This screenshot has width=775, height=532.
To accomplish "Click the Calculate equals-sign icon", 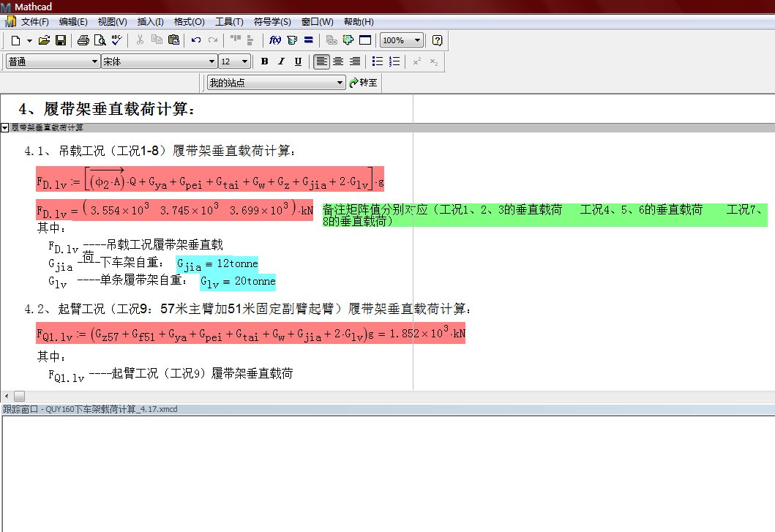I will (x=309, y=40).
